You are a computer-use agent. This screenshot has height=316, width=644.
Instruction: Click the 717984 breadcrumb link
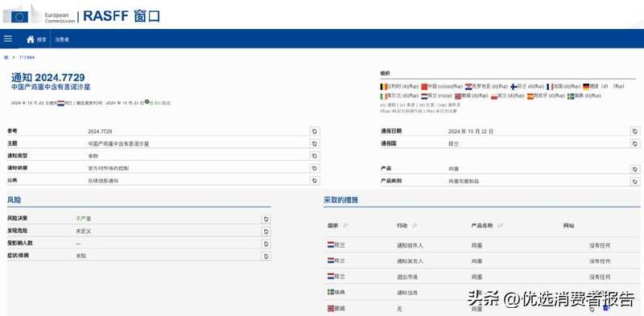pos(27,57)
